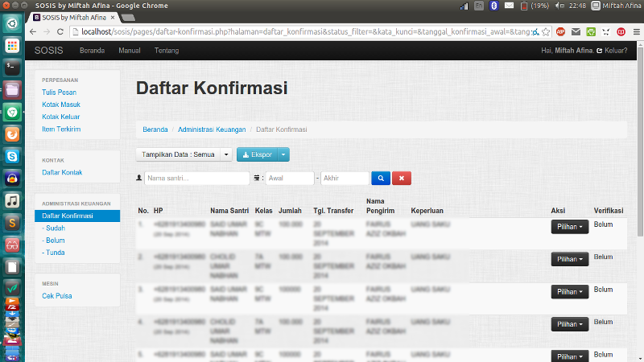
Task: Open the Manual menu in navbar
Action: pos(129,51)
